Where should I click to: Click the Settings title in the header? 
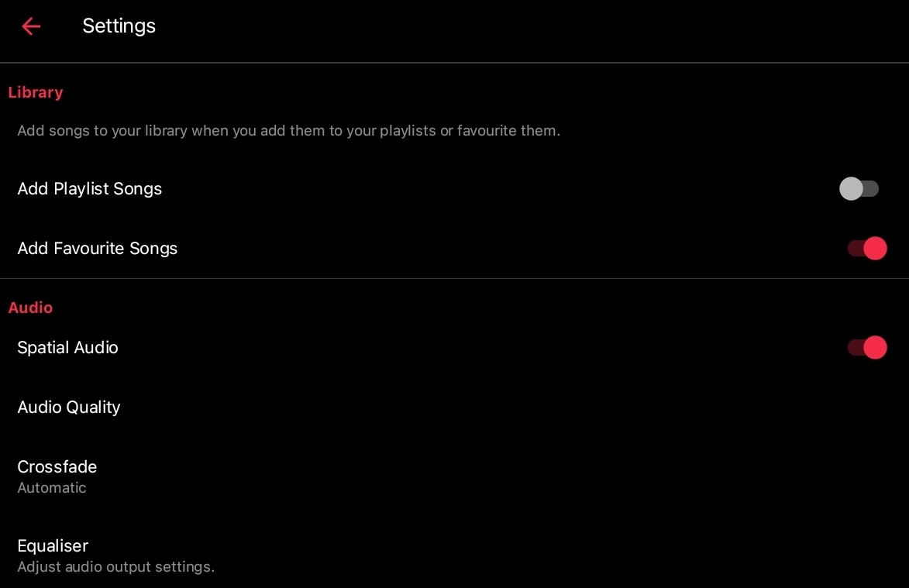(x=119, y=26)
